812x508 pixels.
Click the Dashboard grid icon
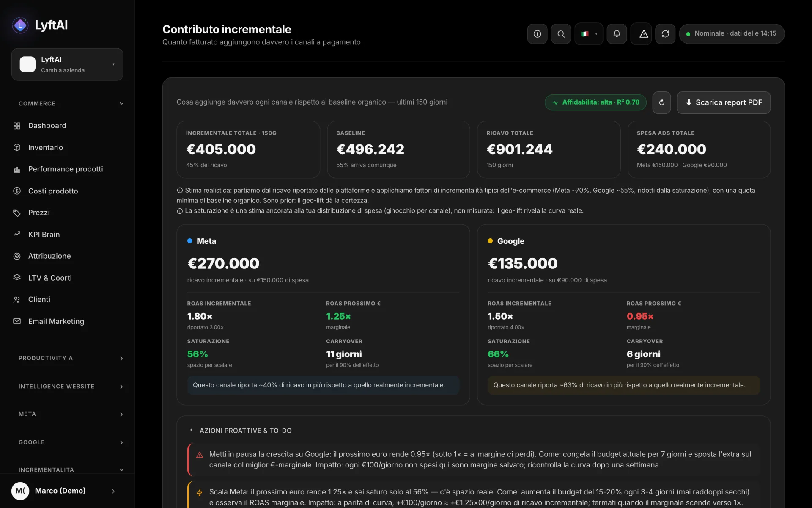coord(17,126)
